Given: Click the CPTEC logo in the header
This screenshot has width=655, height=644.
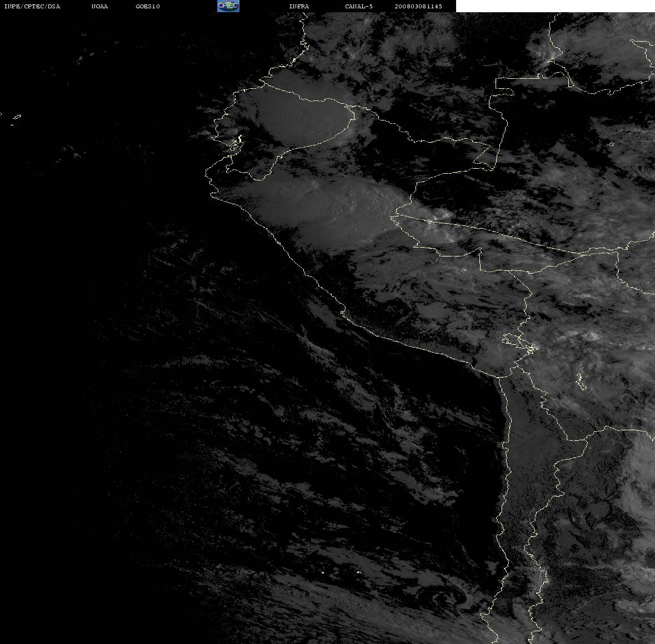Looking at the screenshot, I should (228, 6).
